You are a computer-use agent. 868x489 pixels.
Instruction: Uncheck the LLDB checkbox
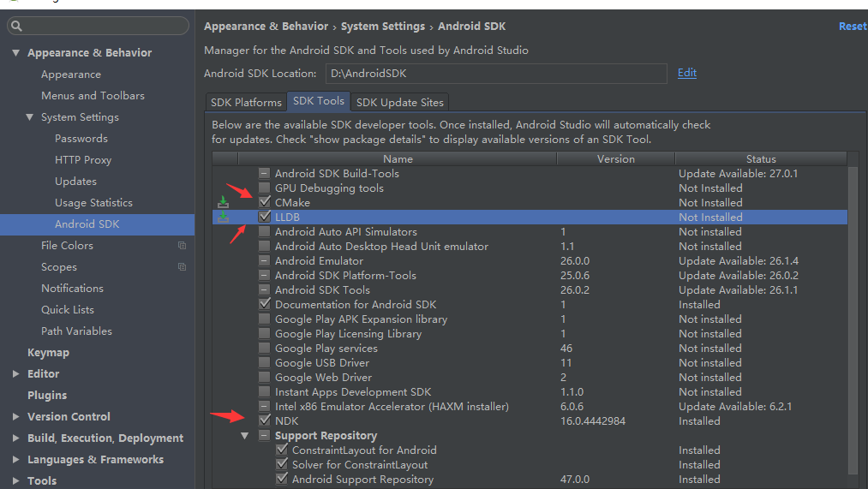pyautogui.click(x=265, y=217)
